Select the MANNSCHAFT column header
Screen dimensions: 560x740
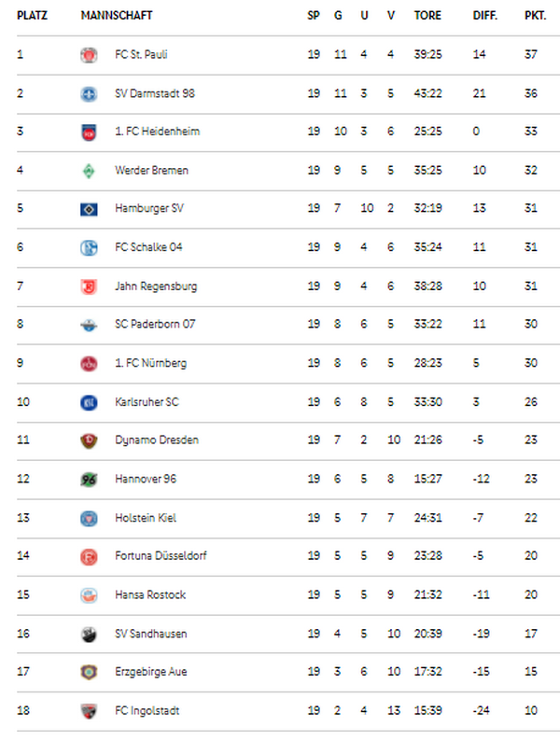click(x=117, y=16)
